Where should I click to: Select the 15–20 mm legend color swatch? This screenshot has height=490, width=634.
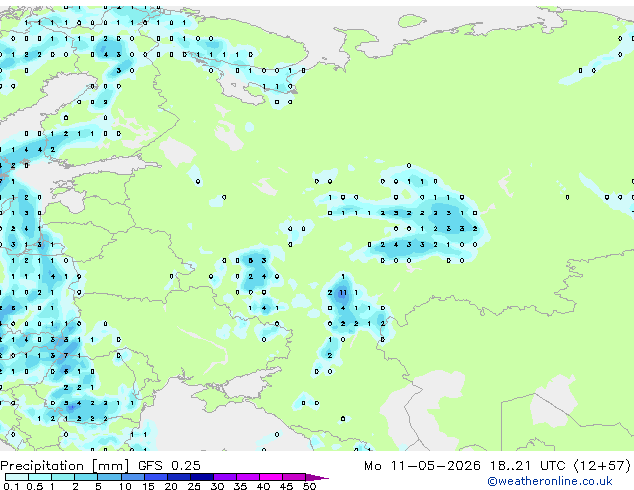[156, 477]
